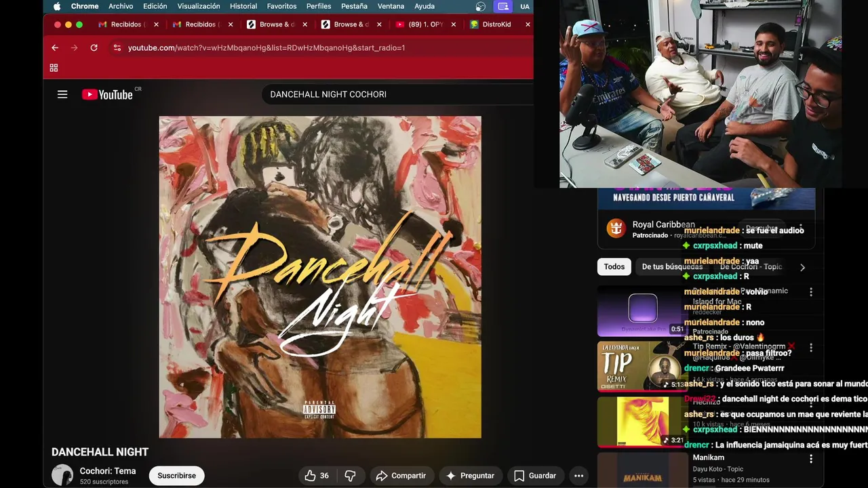Click the DANCEHALL NIGHT video title
This screenshot has width=868, height=488.
[100, 452]
